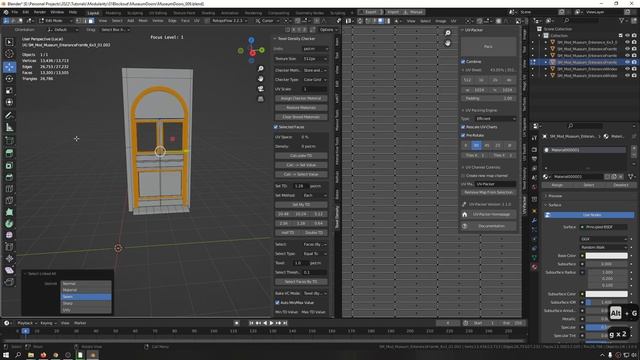
Task: Click the 3D viewport pan hand icon
Action: click(x=260, y=79)
